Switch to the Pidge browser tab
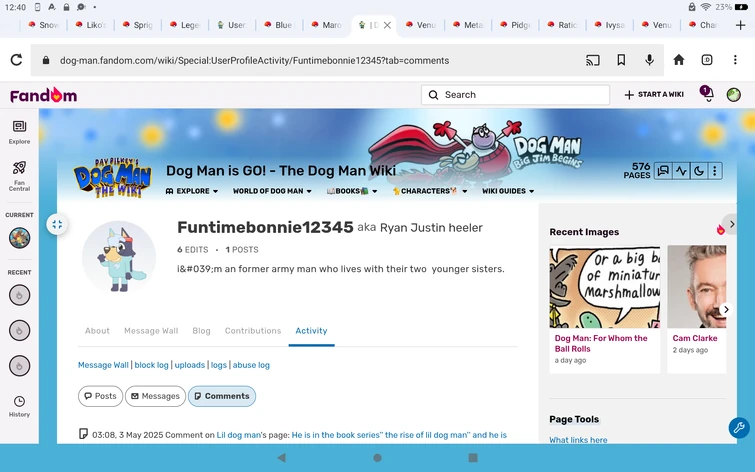The image size is (755, 472). pyautogui.click(x=515, y=25)
